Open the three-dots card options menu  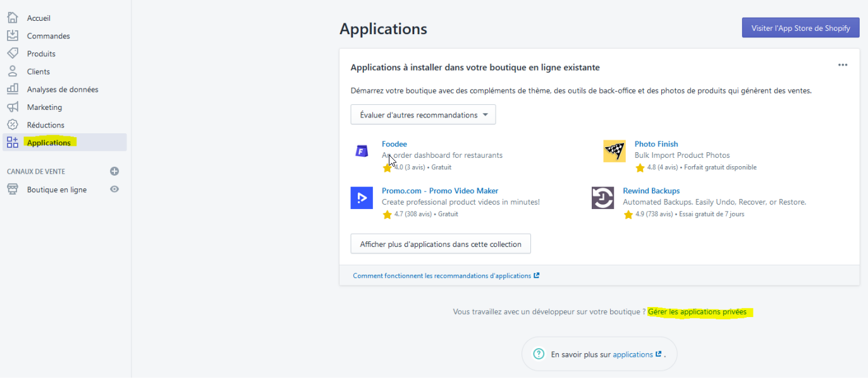[x=842, y=65]
